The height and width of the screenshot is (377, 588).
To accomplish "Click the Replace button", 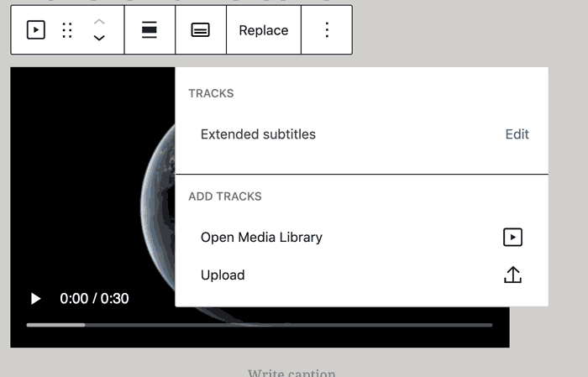I will click(x=263, y=30).
